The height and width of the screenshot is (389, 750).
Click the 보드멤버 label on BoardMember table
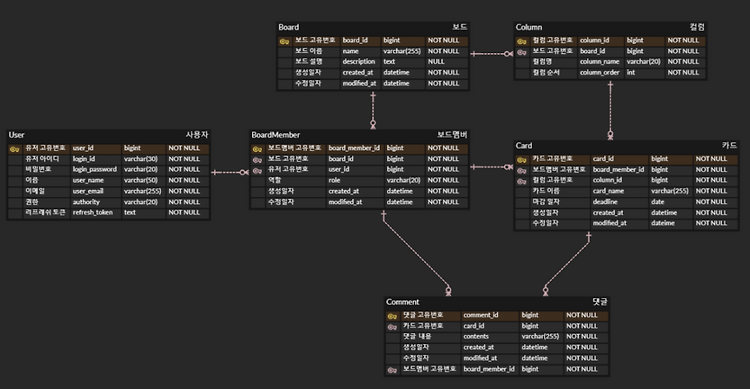point(452,135)
